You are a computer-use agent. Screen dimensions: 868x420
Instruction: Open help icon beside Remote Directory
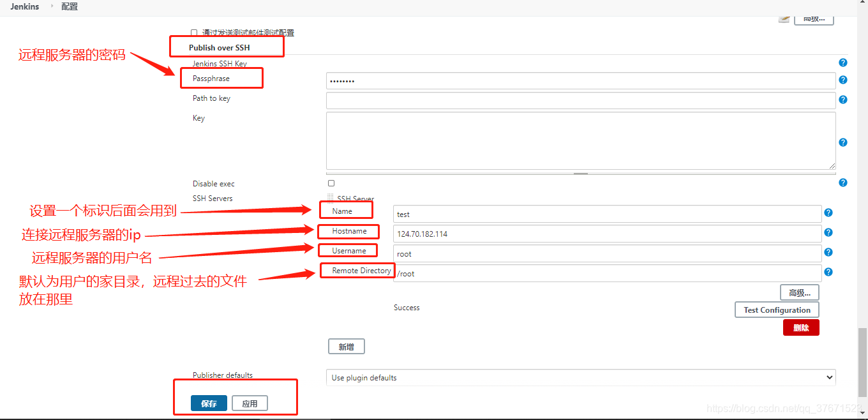tap(828, 271)
